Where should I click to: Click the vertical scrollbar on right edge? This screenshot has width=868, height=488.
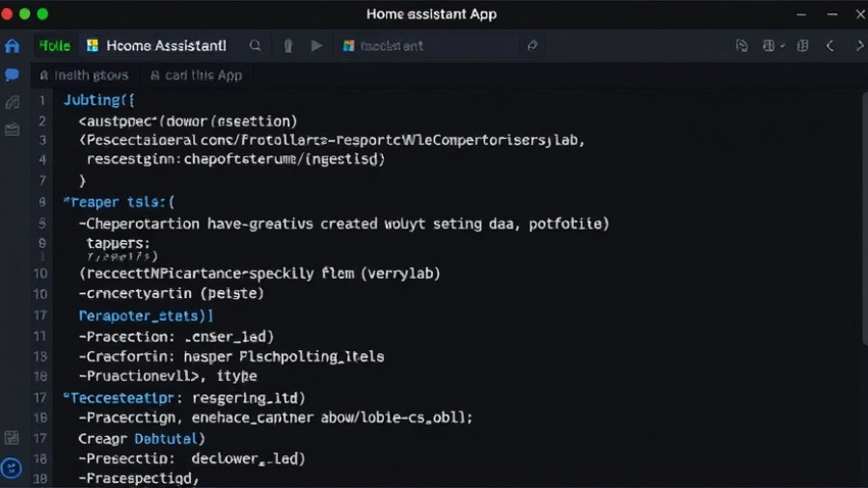tap(864, 219)
